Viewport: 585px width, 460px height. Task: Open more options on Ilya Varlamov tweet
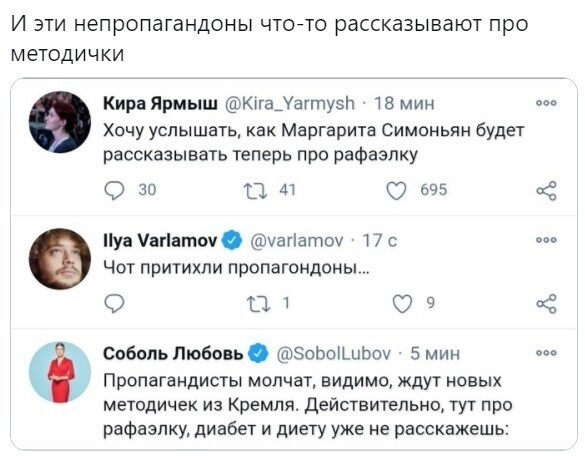coord(546,240)
